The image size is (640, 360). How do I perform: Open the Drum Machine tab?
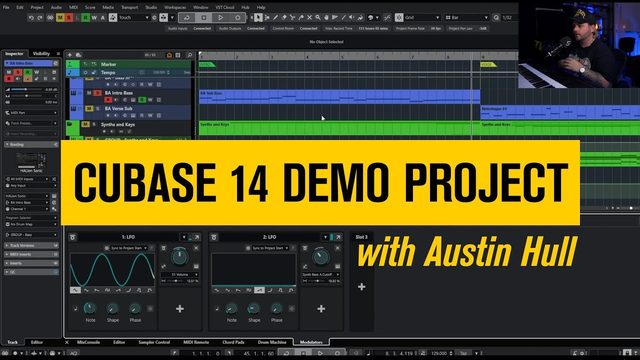click(x=272, y=342)
